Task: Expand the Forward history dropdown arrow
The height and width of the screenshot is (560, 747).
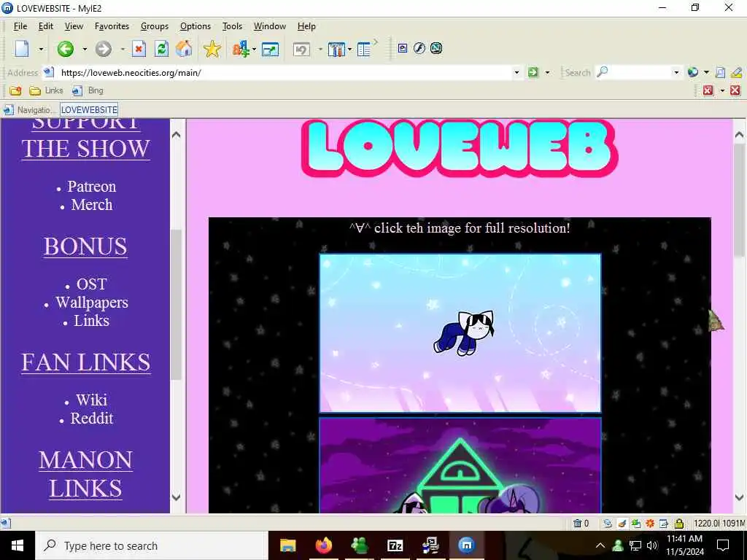Action: click(x=123, y=49)
